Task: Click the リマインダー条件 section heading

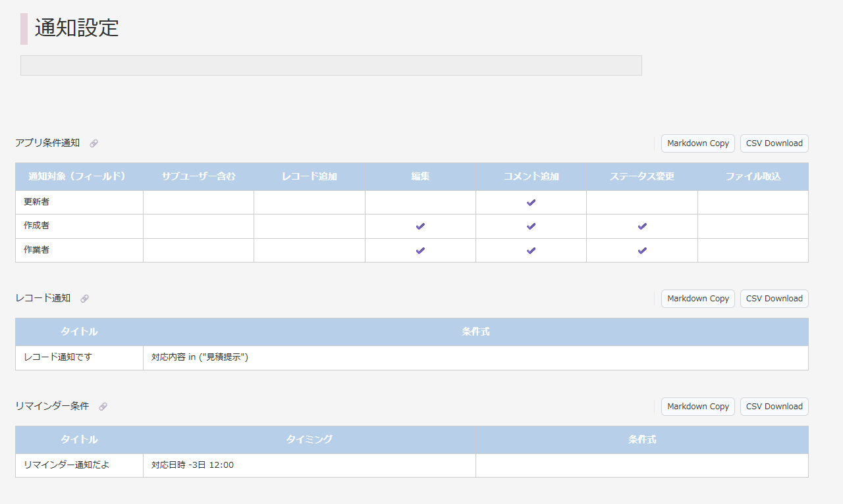Action: (52, 406)
